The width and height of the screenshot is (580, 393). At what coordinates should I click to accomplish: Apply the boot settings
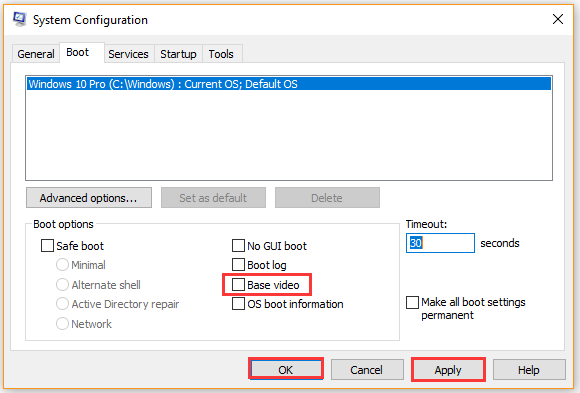pos(448,369)
